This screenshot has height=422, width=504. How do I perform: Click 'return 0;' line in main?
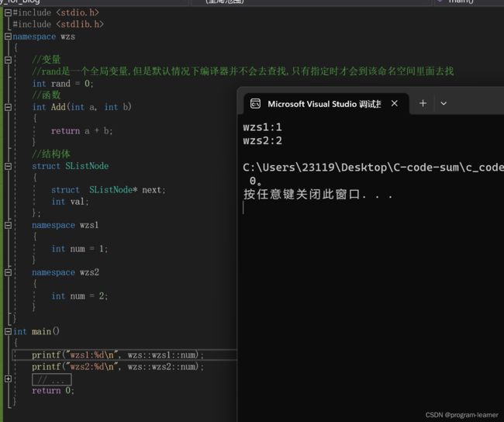click(53, 390)
